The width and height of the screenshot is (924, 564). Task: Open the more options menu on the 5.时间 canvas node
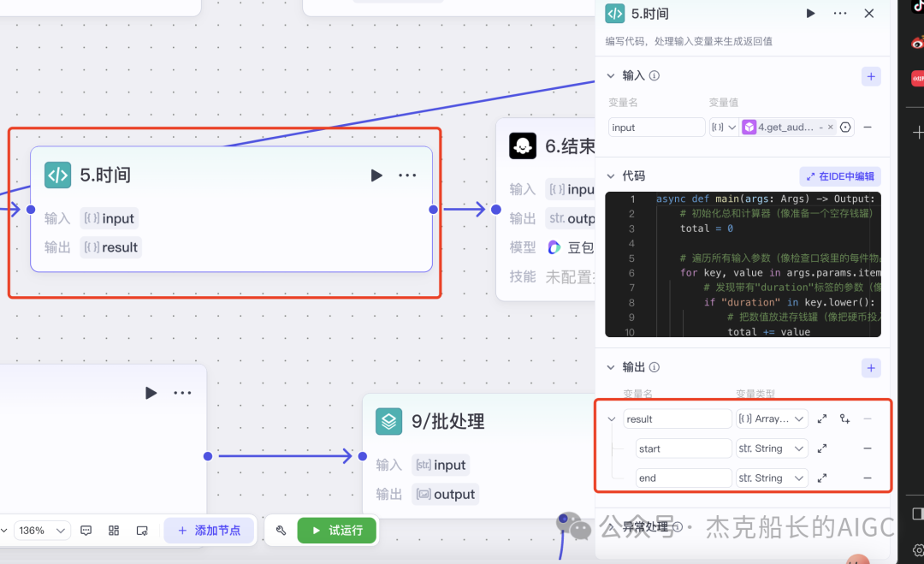click(407, 175)
